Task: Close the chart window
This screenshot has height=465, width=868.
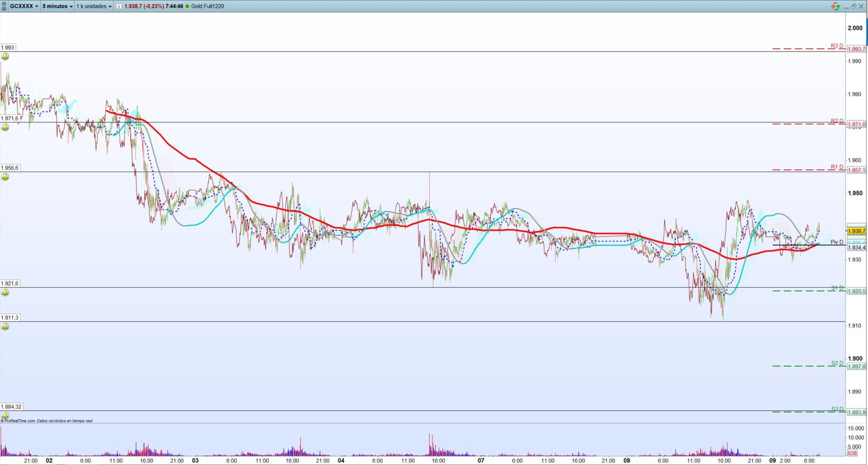Action: 861,7
